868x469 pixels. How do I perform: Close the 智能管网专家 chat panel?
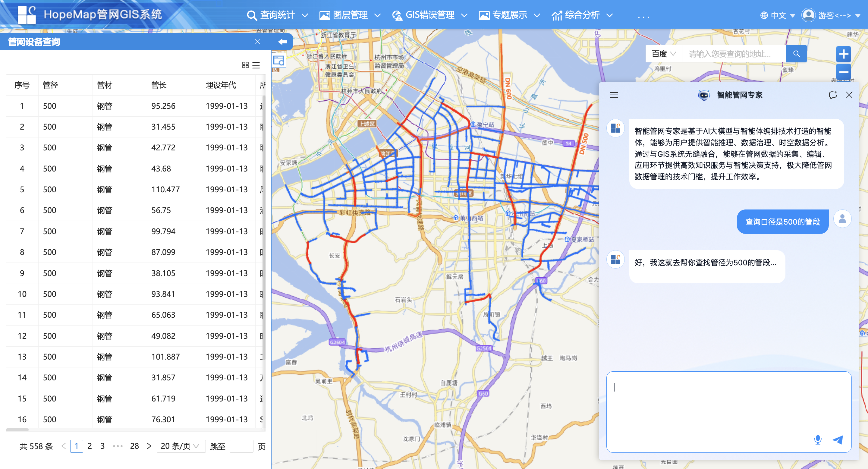(x=849, y=95)
